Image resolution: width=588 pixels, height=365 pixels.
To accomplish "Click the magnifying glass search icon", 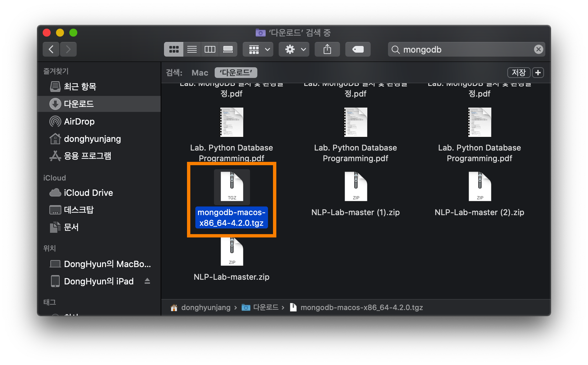I will pyautogui.click(x=396, y=50).
